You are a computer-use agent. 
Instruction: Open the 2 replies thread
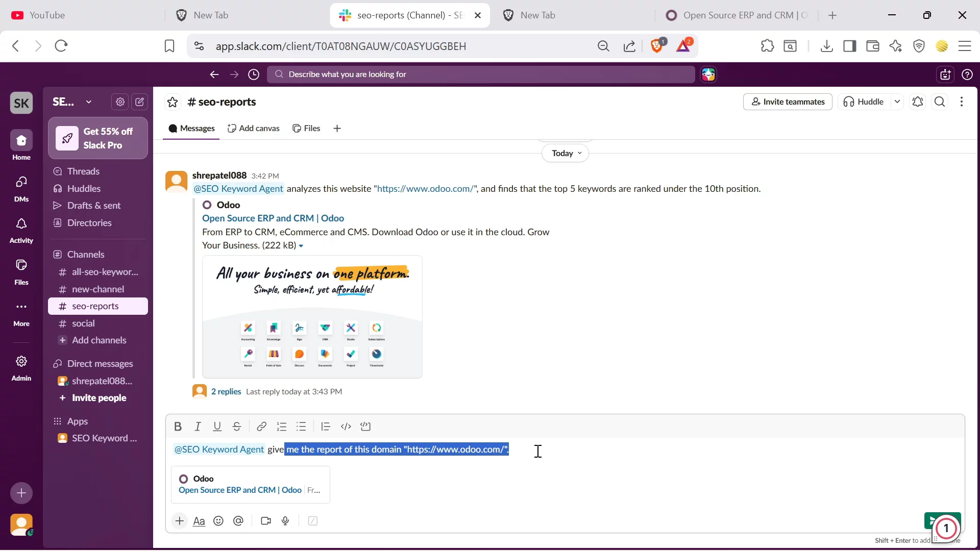(226, 392)
